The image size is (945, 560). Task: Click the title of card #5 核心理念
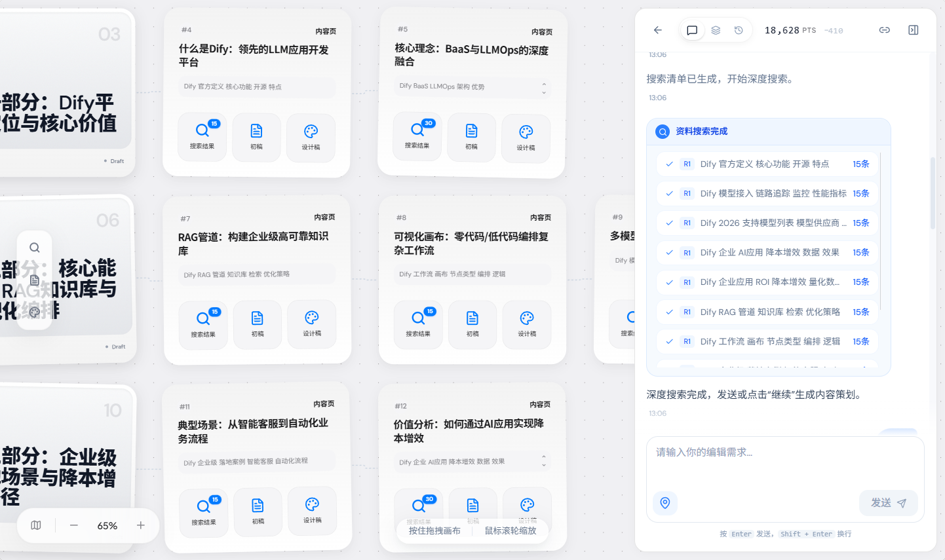471,56
